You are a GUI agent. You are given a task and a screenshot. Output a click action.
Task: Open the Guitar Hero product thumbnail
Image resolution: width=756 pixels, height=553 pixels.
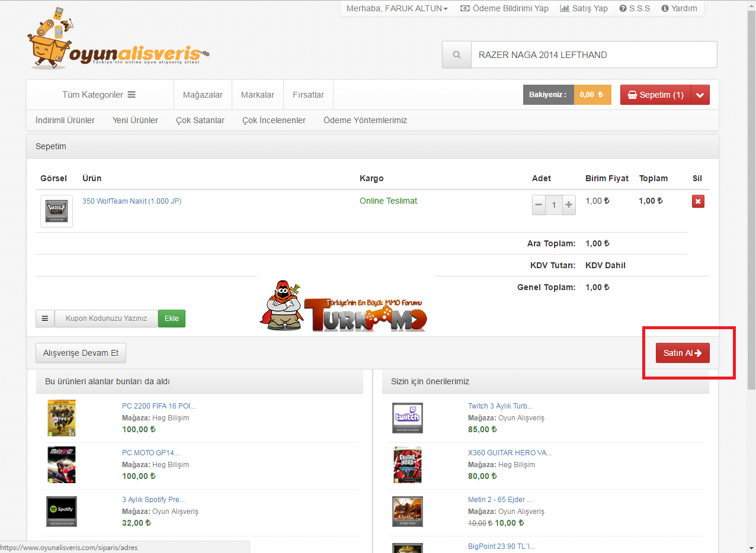coord(408,465)
